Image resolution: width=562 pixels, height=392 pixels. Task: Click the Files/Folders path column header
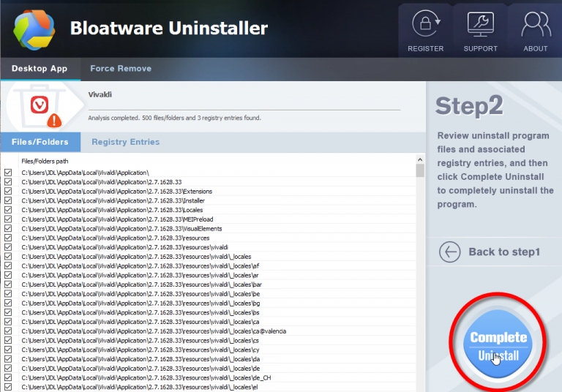click(x=45, y=161)
